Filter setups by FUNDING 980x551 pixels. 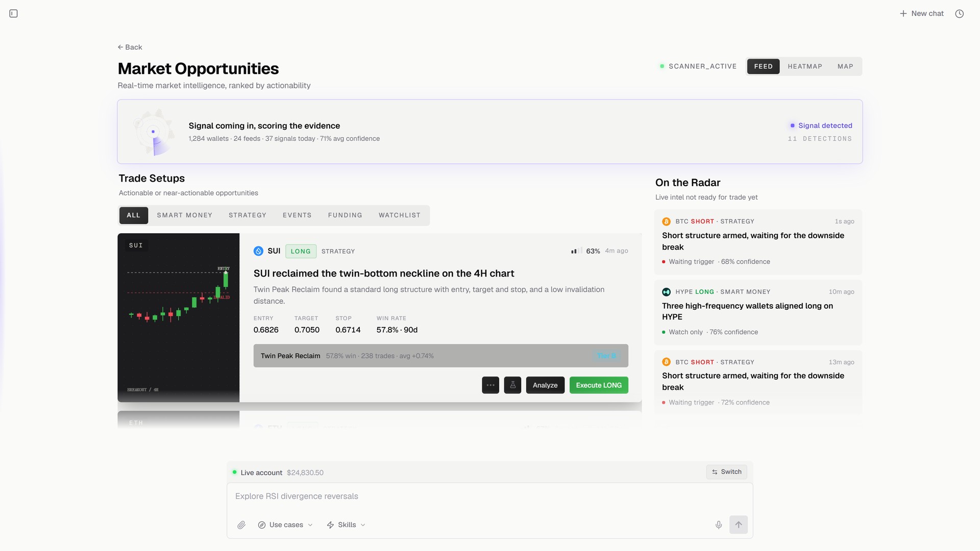pos(345,215)
